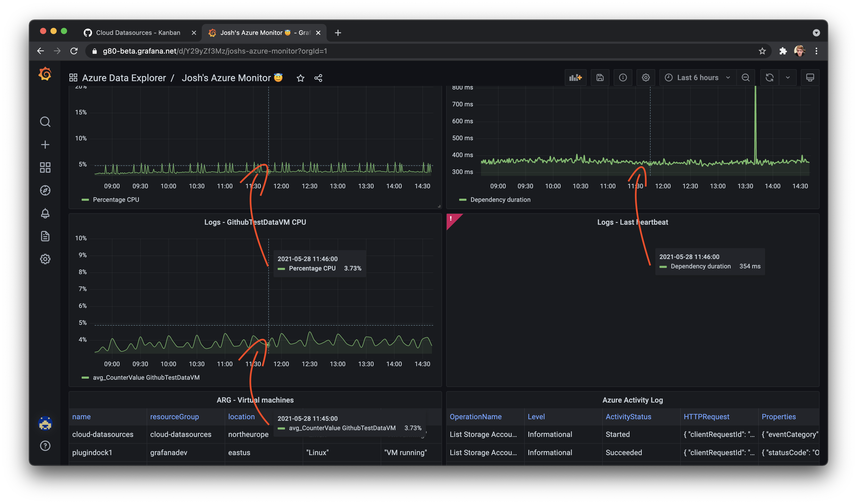Image resolution: width=857 pixels, height=504 pixels.
Task: Click the Explore compass icon
Action: 45,190
